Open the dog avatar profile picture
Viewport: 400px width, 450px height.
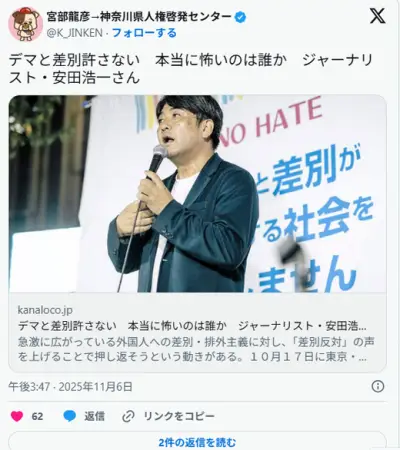(25, 24)
